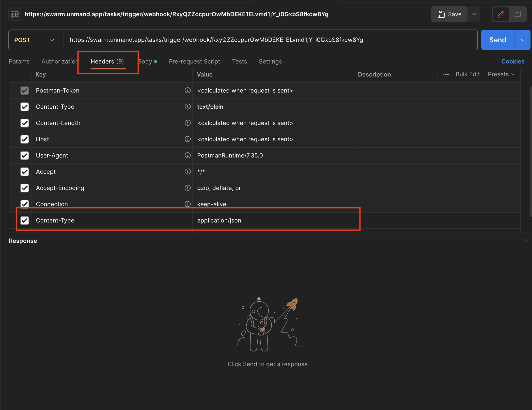The width and height of the screenshot is (532, 410).
Task: Switch to the Tests tab
Action: (239, 62)
